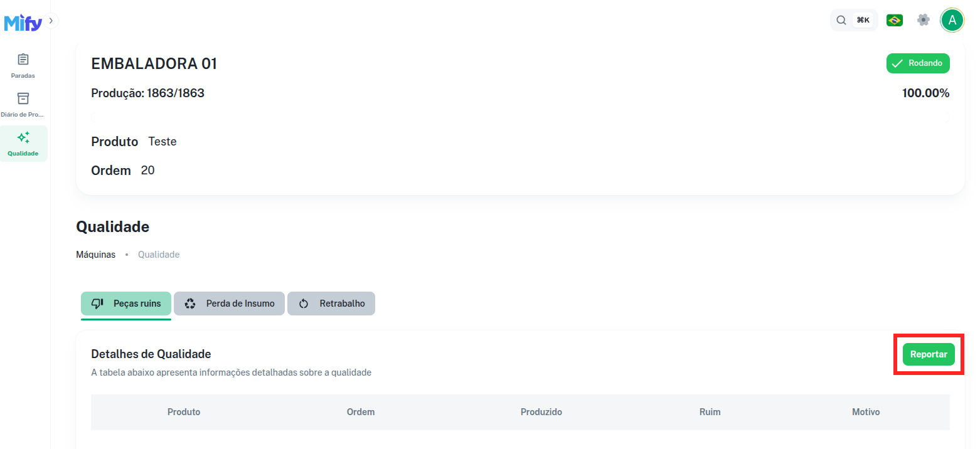Click the Ruim column header

click(x=710, y=412)
